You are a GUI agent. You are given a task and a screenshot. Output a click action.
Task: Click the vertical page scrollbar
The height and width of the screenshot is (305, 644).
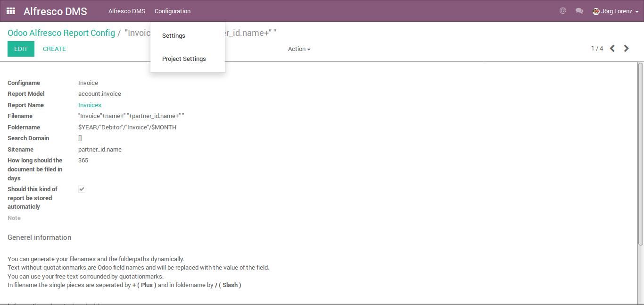pyautogui.click(x=641, y=154)
